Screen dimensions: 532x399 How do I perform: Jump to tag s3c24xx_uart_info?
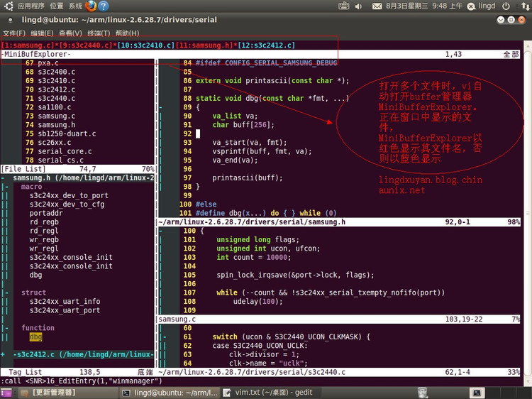coord(65,302)
